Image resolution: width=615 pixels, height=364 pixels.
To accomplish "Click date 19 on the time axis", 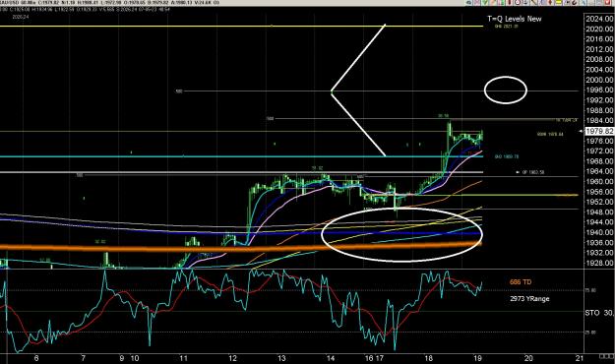I will 477,358.
